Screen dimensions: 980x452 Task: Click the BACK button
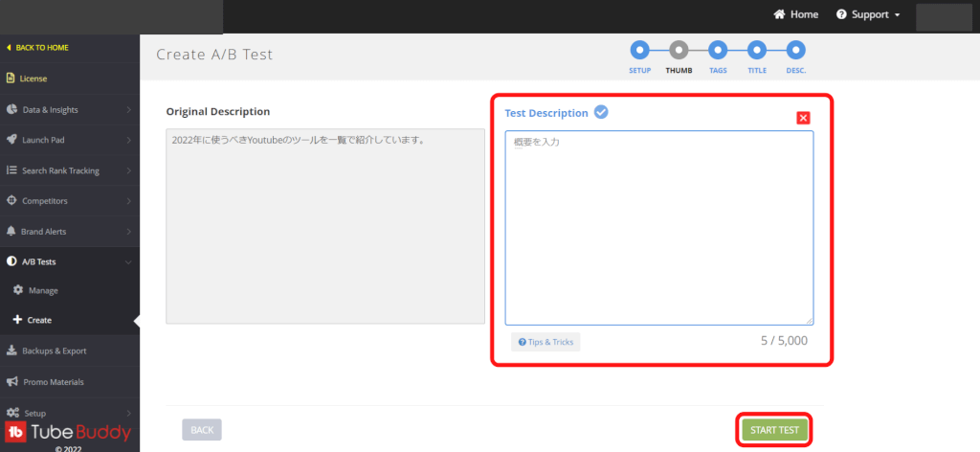[202, 430]
